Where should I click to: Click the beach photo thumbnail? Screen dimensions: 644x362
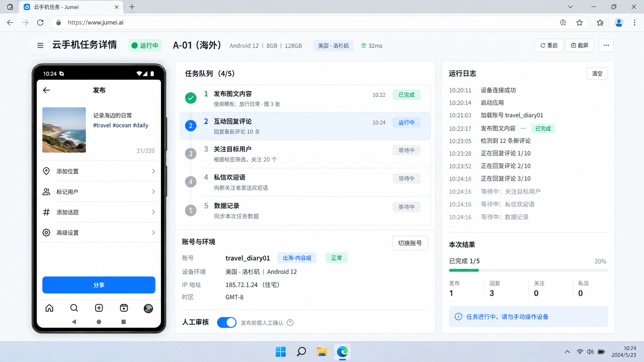pos(64,130)
